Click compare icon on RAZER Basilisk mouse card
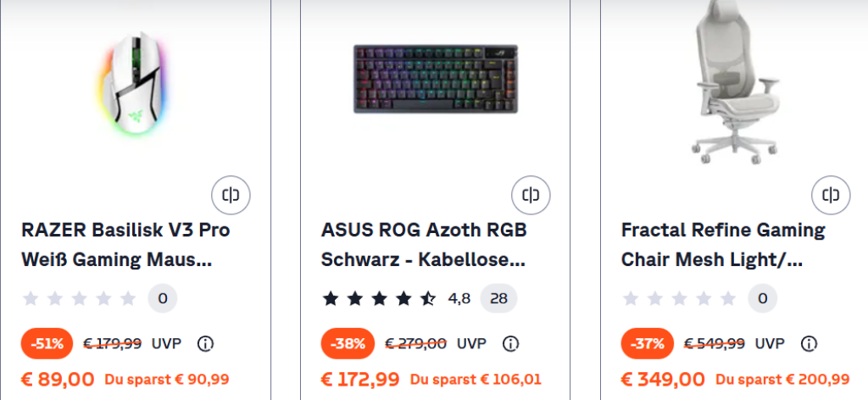Image resolution: width=868 pixels, height=400 pixels. 230,196
